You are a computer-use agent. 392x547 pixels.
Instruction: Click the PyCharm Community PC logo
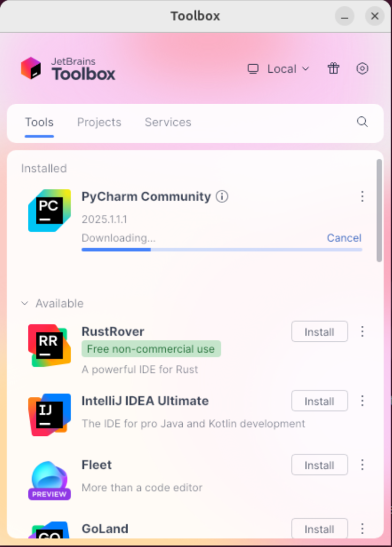[x=50, y=210]
